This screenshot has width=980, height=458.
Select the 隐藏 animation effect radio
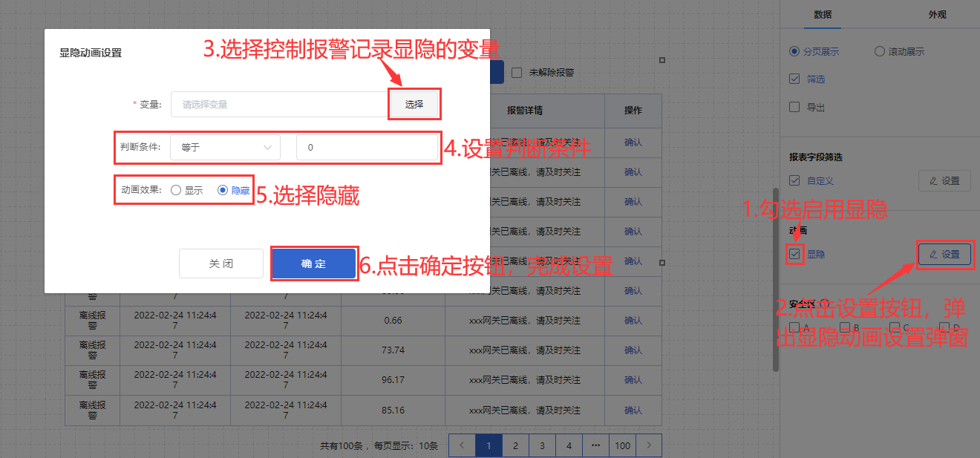tap(233, 190)
